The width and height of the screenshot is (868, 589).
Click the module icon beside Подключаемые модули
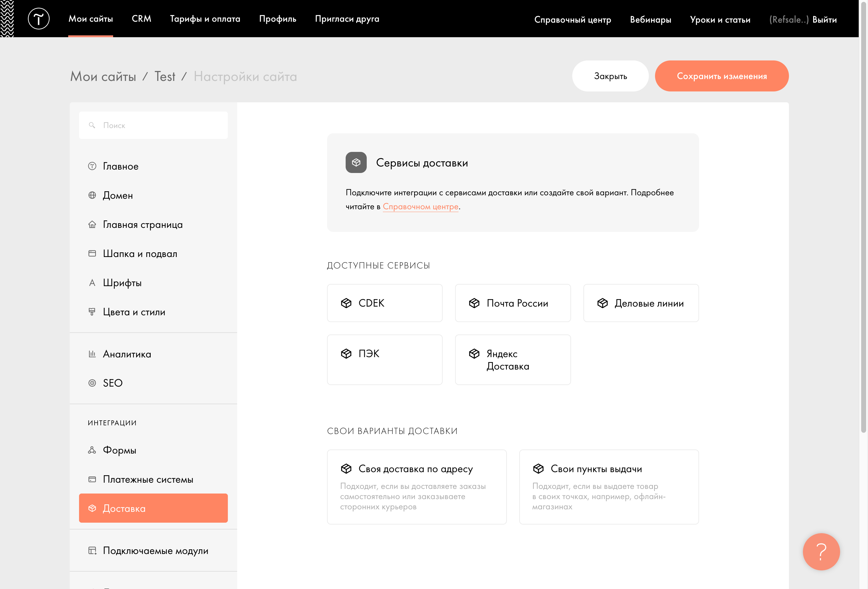(x=92, y=551)
